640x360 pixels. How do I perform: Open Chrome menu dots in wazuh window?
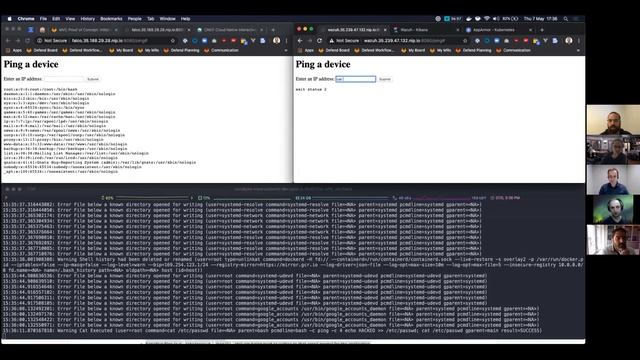coord(579,41)
